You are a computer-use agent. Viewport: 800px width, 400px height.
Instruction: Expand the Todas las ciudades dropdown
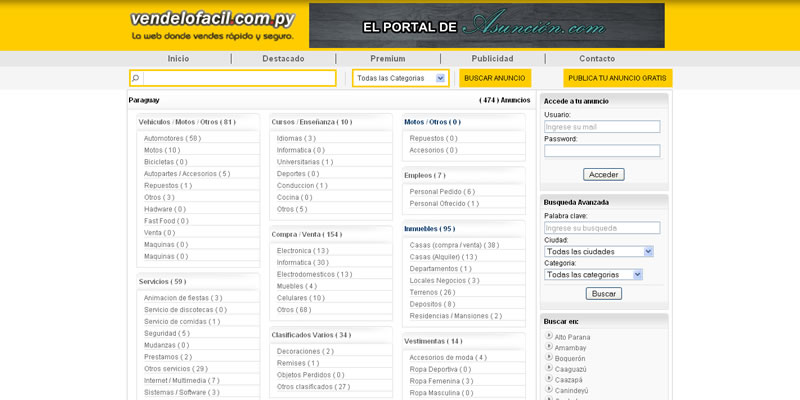pyautogui.click(x=598, y=251)
